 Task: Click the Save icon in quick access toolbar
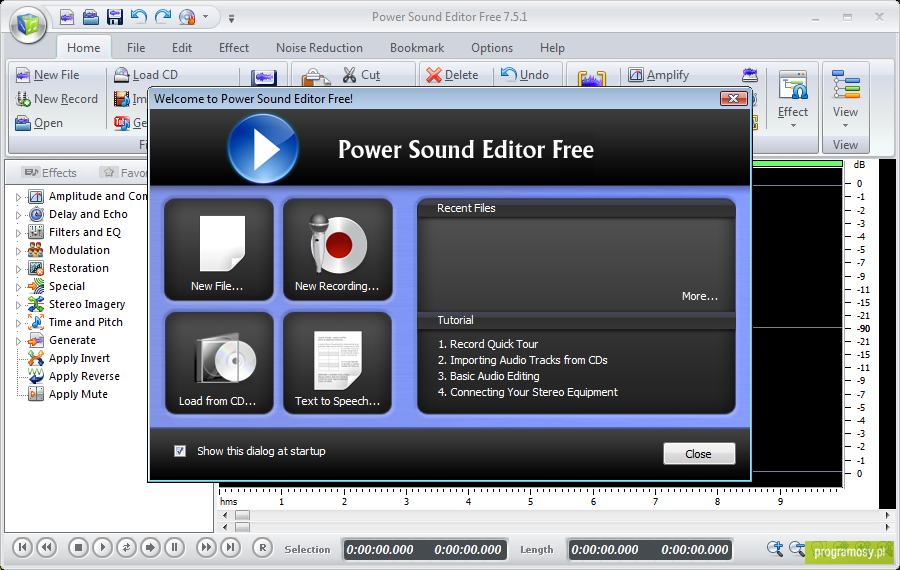(x=115, y=17)
